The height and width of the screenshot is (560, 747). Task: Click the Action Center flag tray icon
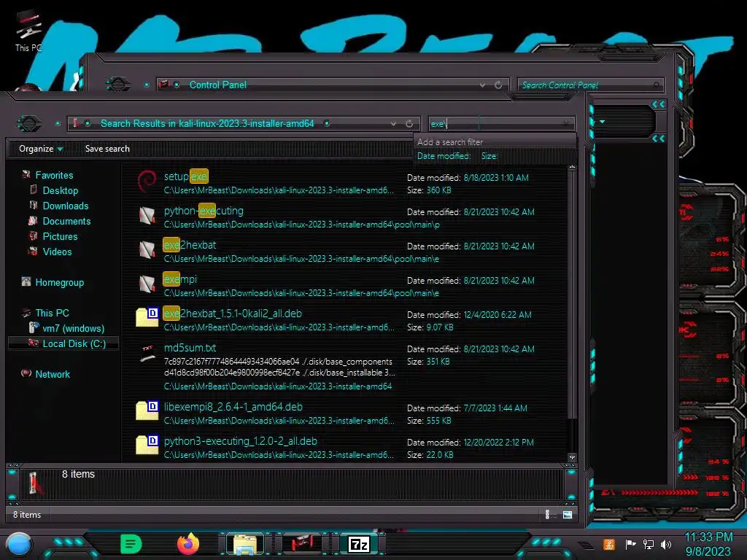tap(630, 544)
